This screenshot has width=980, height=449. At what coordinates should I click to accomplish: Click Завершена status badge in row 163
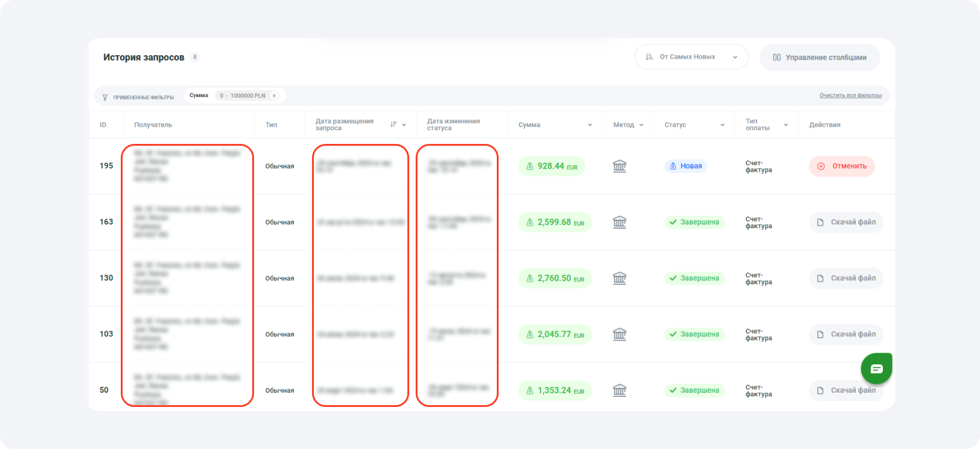point(694,222)
